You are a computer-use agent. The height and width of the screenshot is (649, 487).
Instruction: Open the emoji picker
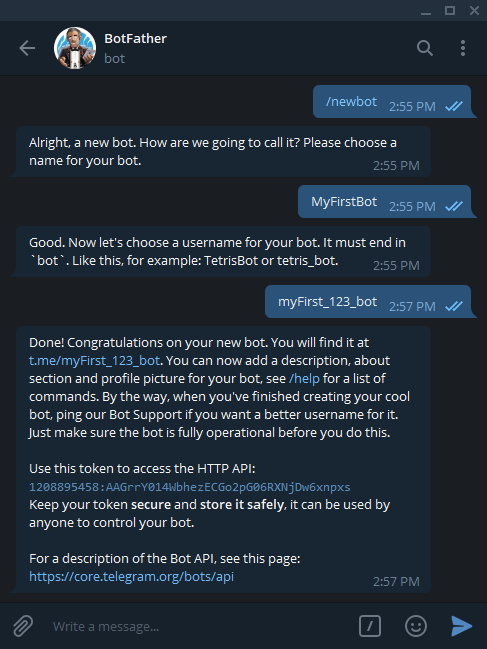click(415, 626)
